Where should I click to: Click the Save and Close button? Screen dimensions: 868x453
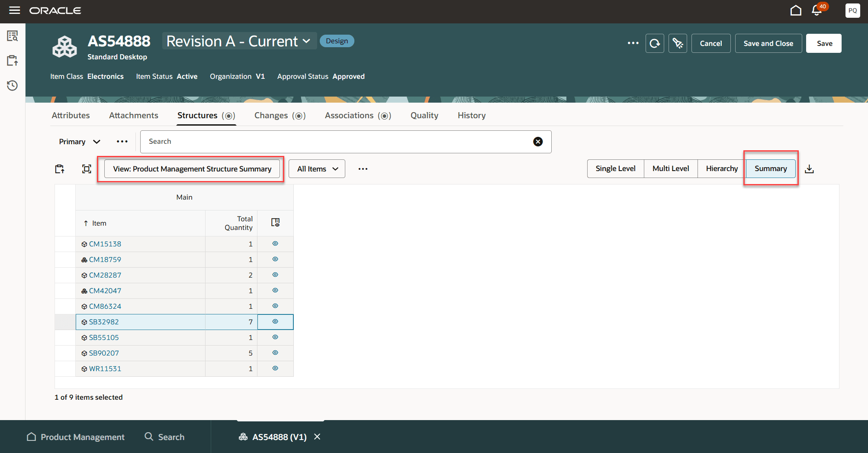(x=768, y=43)
